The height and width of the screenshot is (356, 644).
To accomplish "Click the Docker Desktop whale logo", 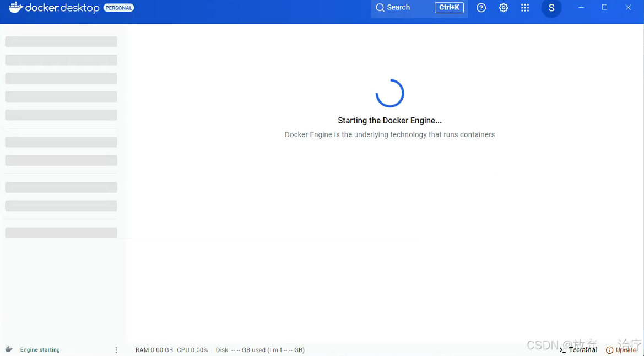I will coord(15,7).
